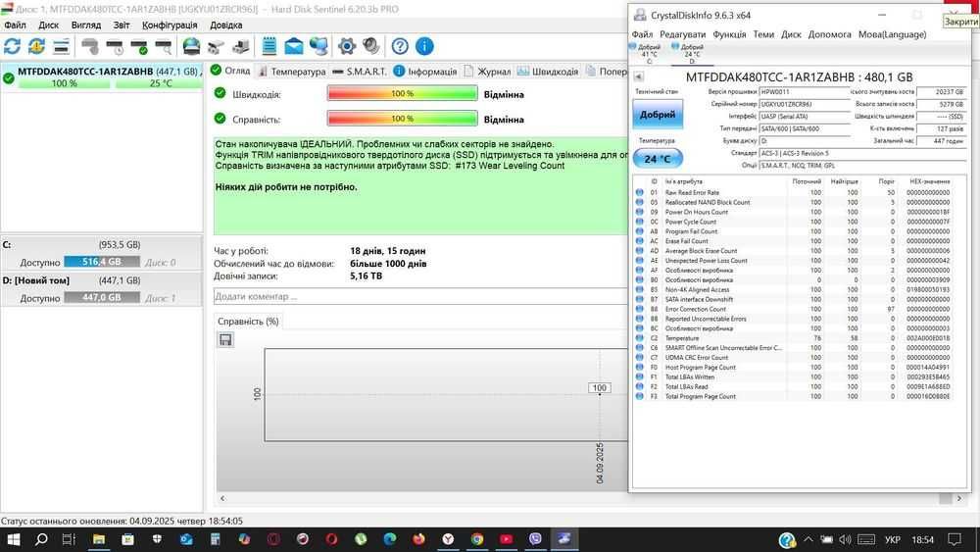Click the speaker sound toolbar icon

tap(371, 46)
